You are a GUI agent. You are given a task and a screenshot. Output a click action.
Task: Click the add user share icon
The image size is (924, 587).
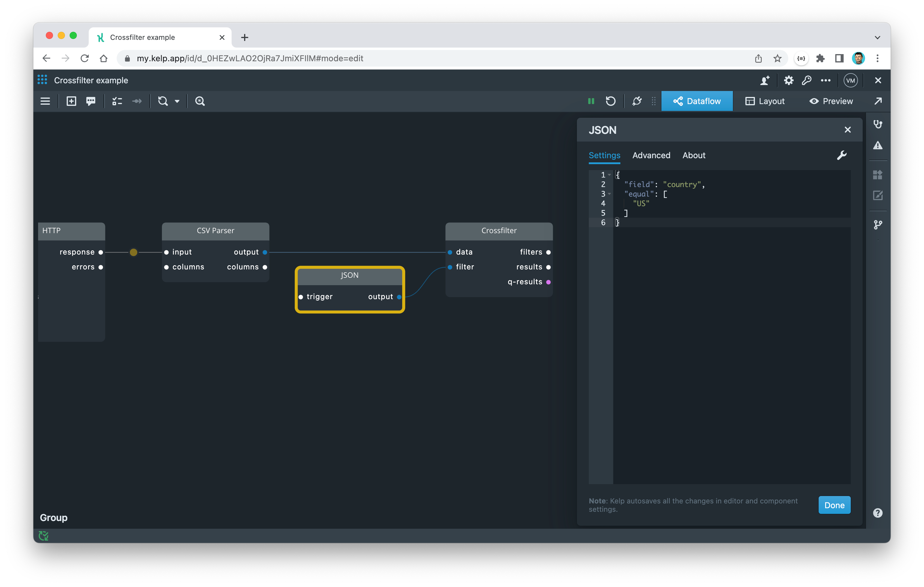(765, 81)
